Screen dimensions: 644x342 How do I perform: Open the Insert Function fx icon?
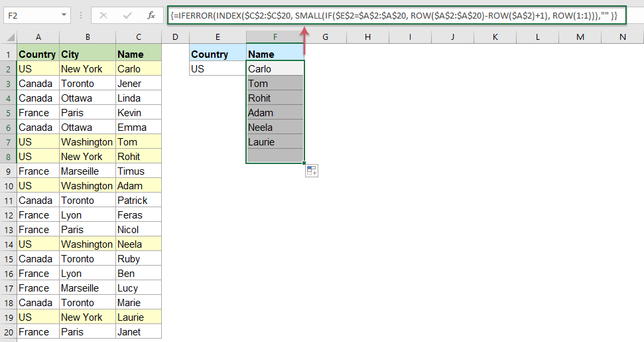pyautogui.click(x=151, y=16)
